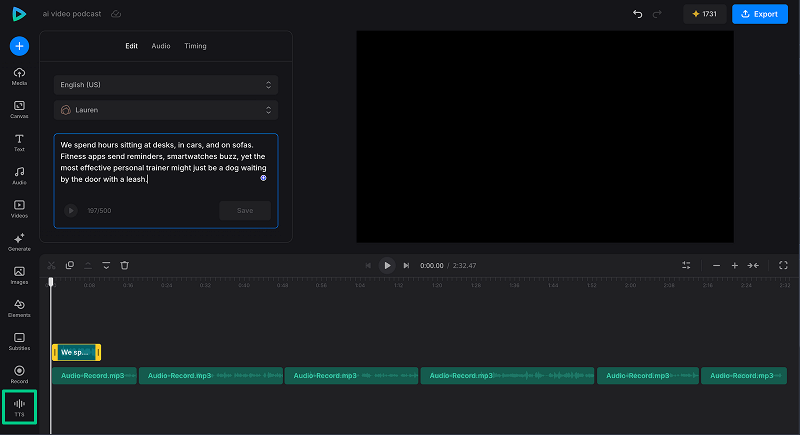Switch to the Timing tab
Screen dimensions: 800x435
click(195, 46)
